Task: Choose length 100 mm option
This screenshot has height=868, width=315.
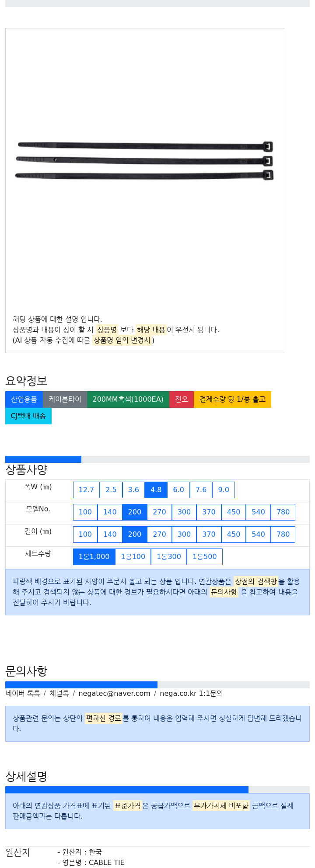Action: [85, 534]
